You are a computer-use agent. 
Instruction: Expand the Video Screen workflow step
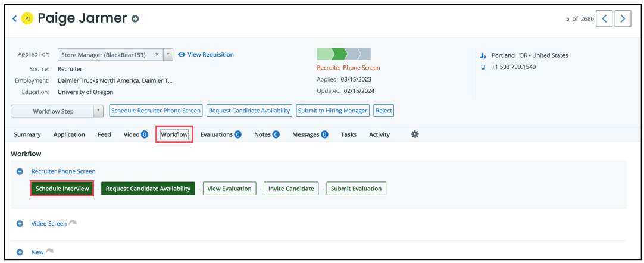[20, 224]
